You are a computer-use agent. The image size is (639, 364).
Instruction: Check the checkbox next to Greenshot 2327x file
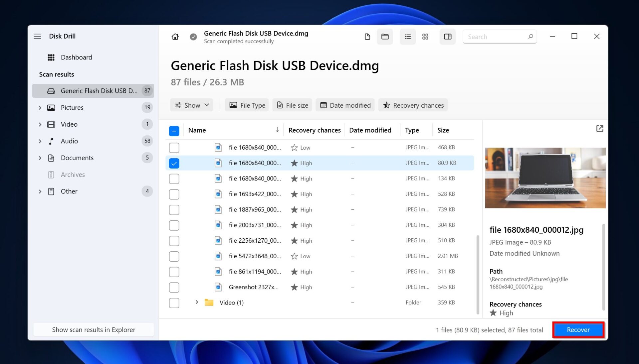(x=174, y=287)
